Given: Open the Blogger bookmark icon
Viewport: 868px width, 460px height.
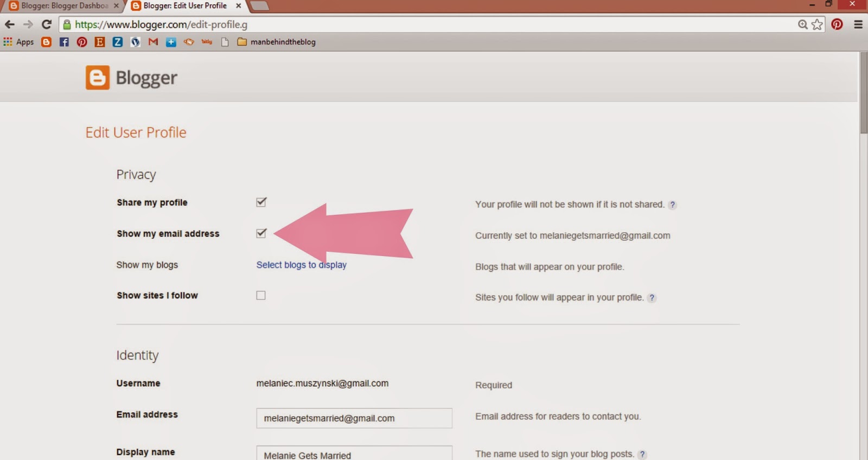Looking at the screenshot, I should 46,42.
